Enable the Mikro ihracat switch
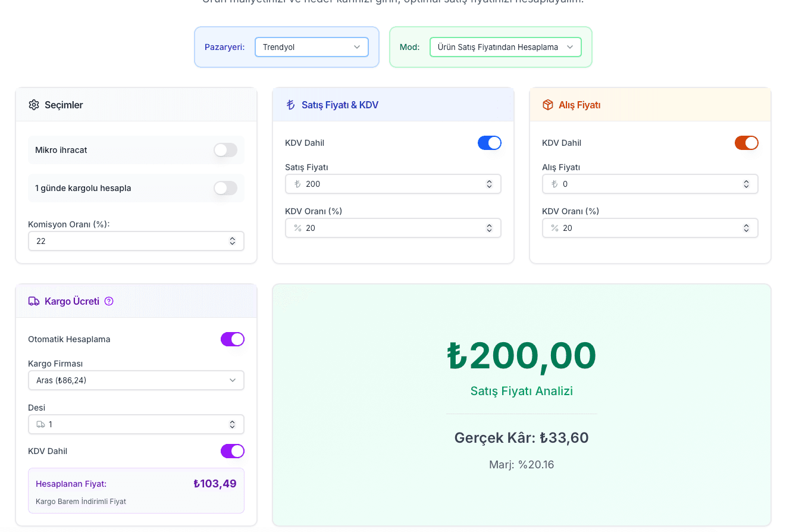 tap(225, 151)
